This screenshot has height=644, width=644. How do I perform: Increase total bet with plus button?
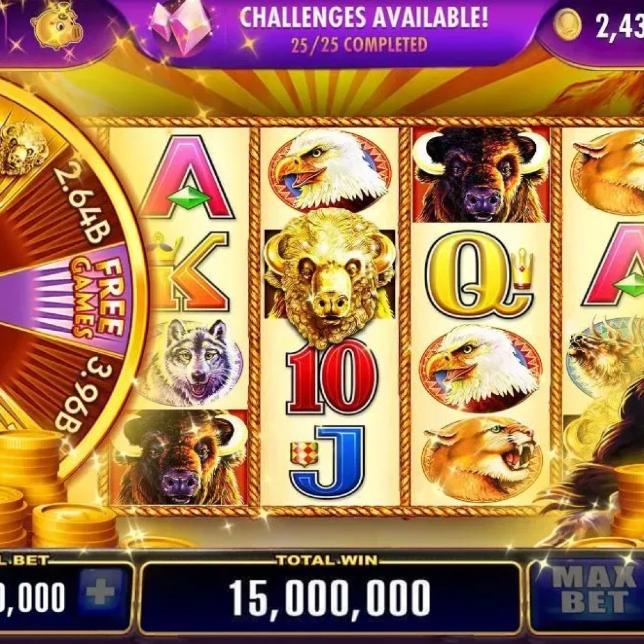(x=101, y=591)
